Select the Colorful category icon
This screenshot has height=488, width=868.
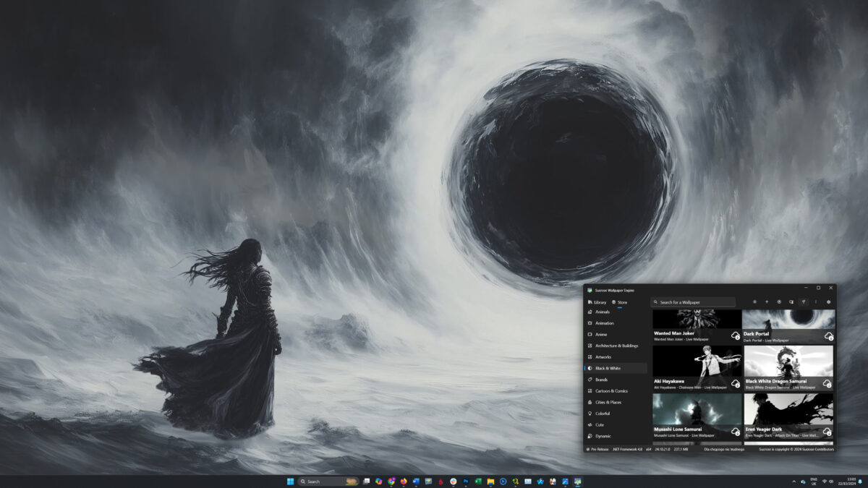click(591, 413)
